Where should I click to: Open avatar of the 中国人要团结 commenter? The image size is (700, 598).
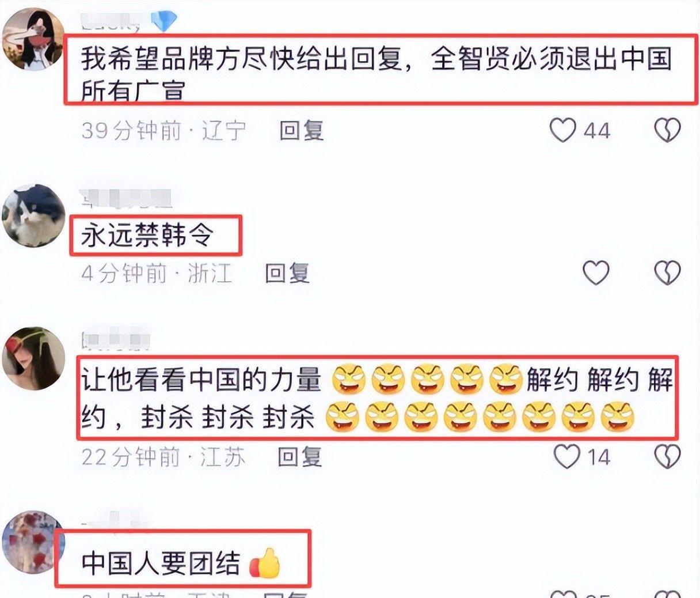[x=33, y=542]
